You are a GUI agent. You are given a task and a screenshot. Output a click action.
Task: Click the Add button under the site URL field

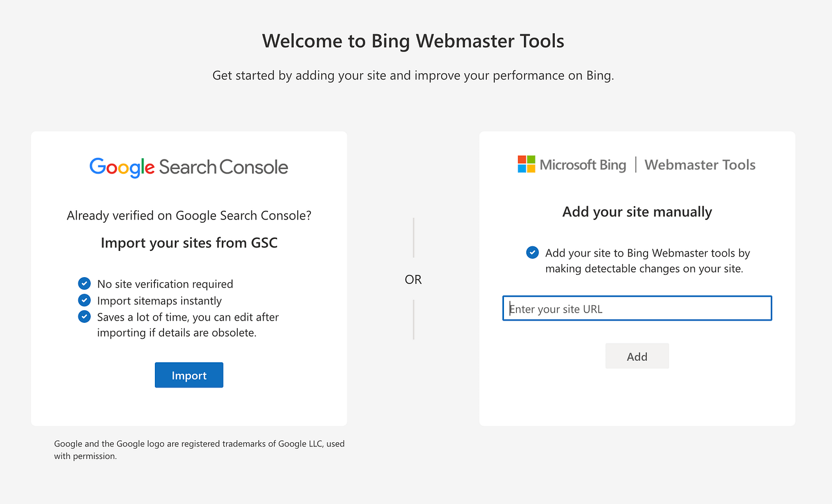point(637,356)
